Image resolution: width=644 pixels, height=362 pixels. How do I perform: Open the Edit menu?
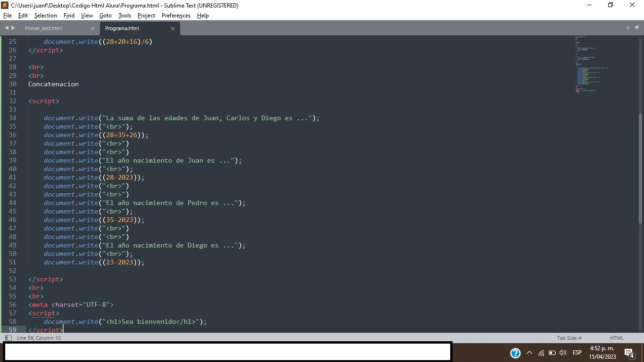(23, 16)
